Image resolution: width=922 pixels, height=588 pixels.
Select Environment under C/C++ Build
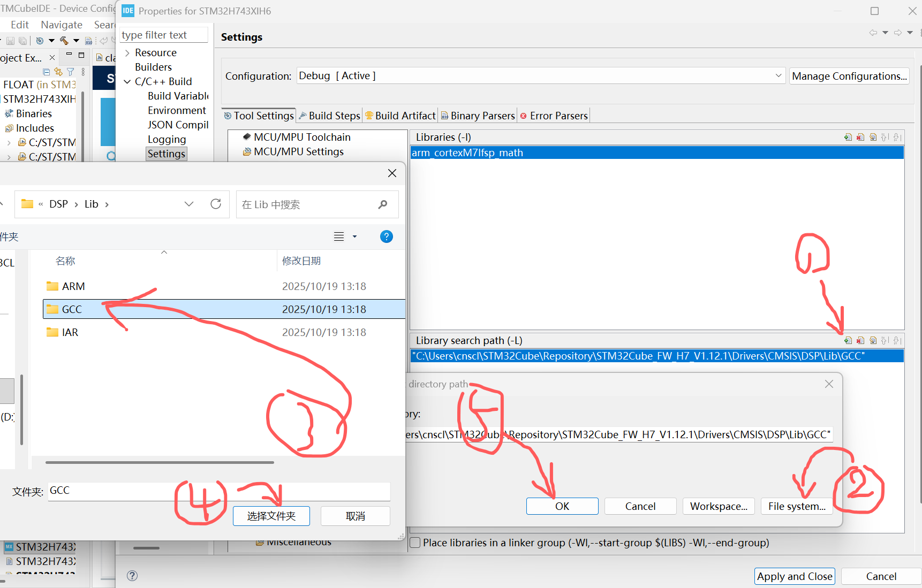pos(177,110)
